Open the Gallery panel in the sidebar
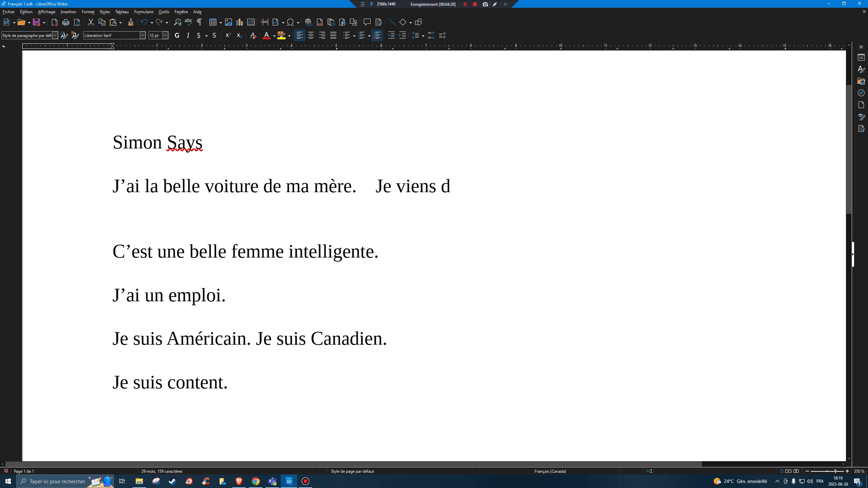This screenshot has height=488, width=868. tap(861, 81)
